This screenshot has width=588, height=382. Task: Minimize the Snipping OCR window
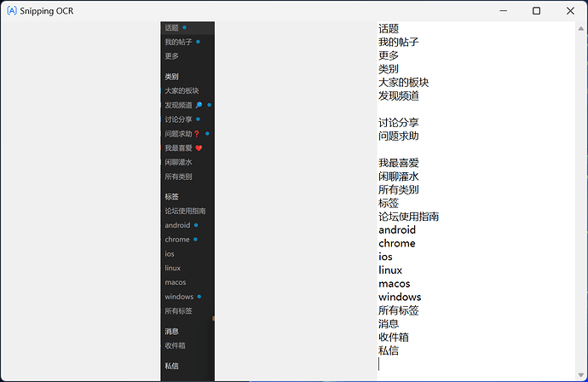[x=504, y=11]
